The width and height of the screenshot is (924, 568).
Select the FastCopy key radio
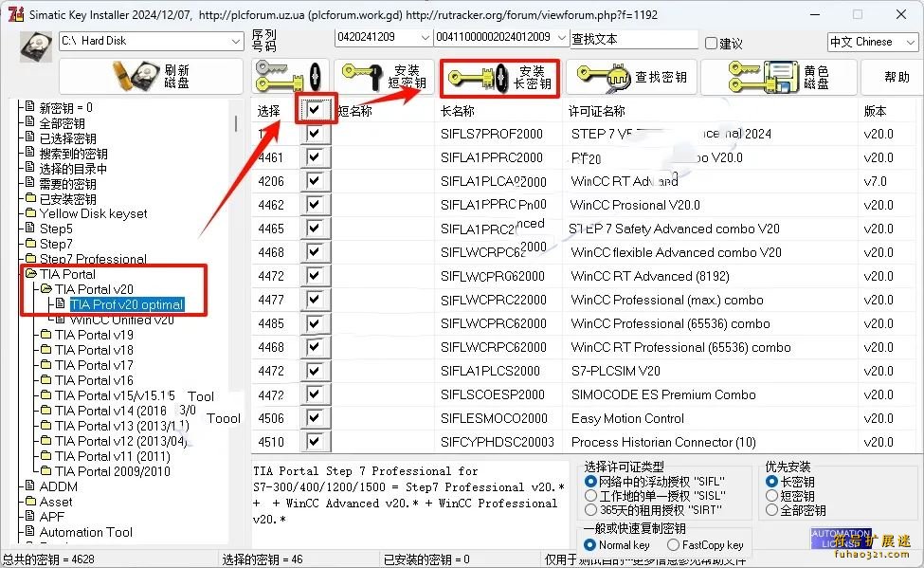[x=673, y=545]
